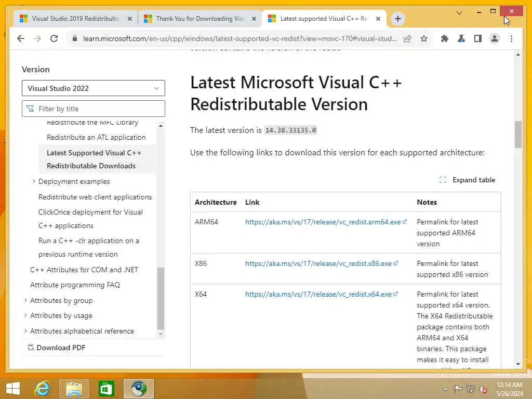Click the page scroll-up arrow
Viewport: 532px width, 399px height.
click(518, 55)
